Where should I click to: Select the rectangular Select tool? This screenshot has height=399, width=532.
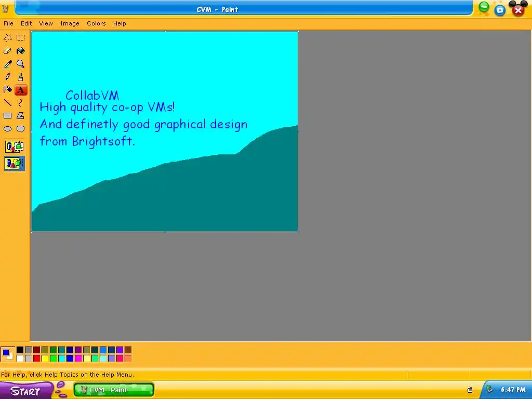click(21, 37)
